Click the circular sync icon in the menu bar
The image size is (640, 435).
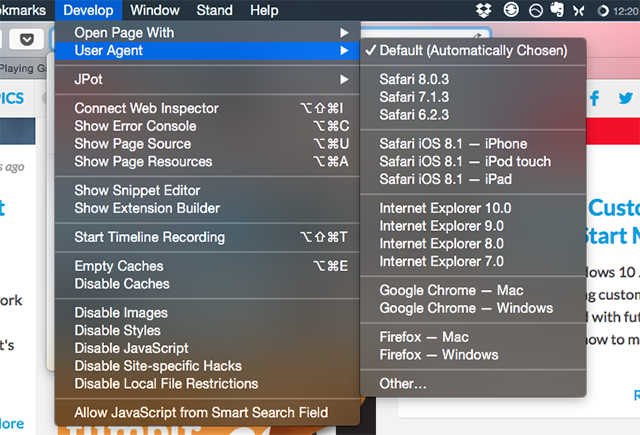tap(511, 10)
